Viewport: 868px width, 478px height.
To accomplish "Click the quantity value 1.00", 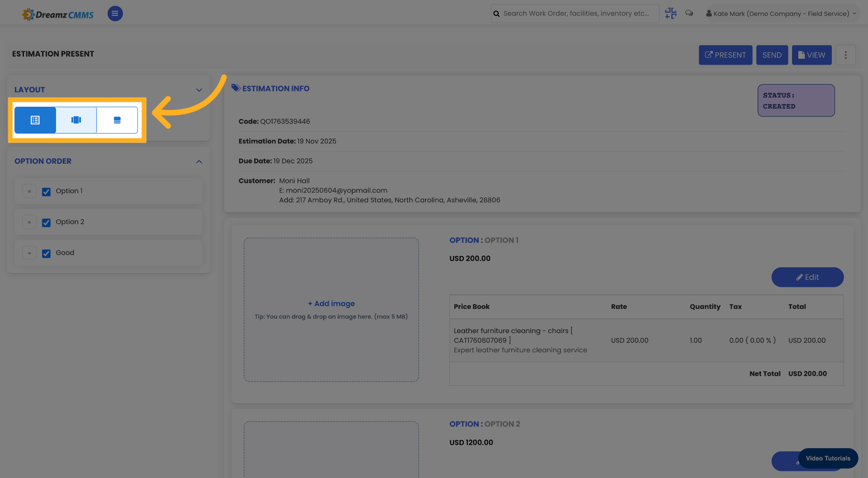I will click(696, 340).
